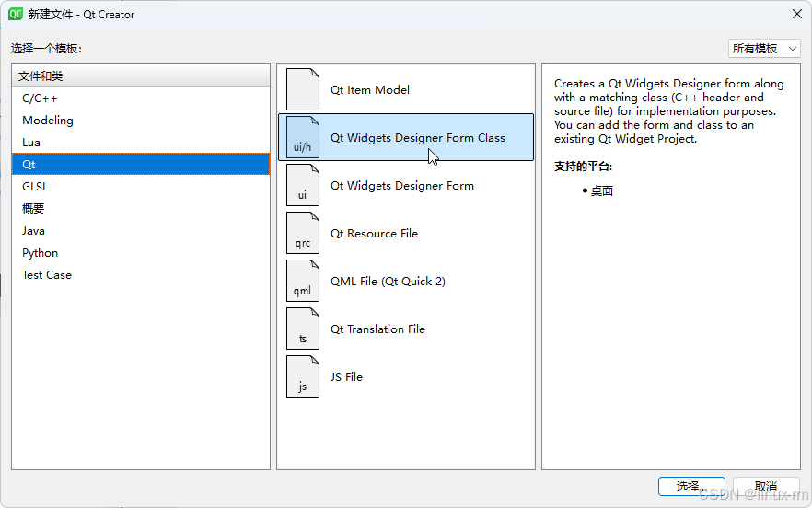This screenshot has height=508, width=812.
Task: Choose the Qt Item Model template
Action: pos(406,89)
